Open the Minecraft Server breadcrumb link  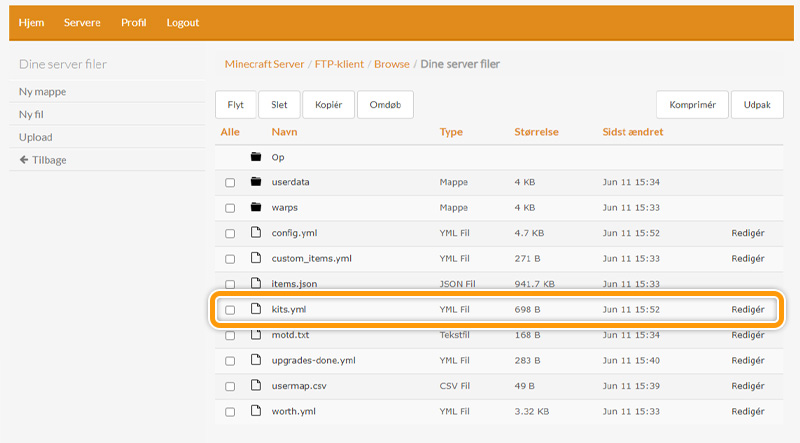pos(264,64)
